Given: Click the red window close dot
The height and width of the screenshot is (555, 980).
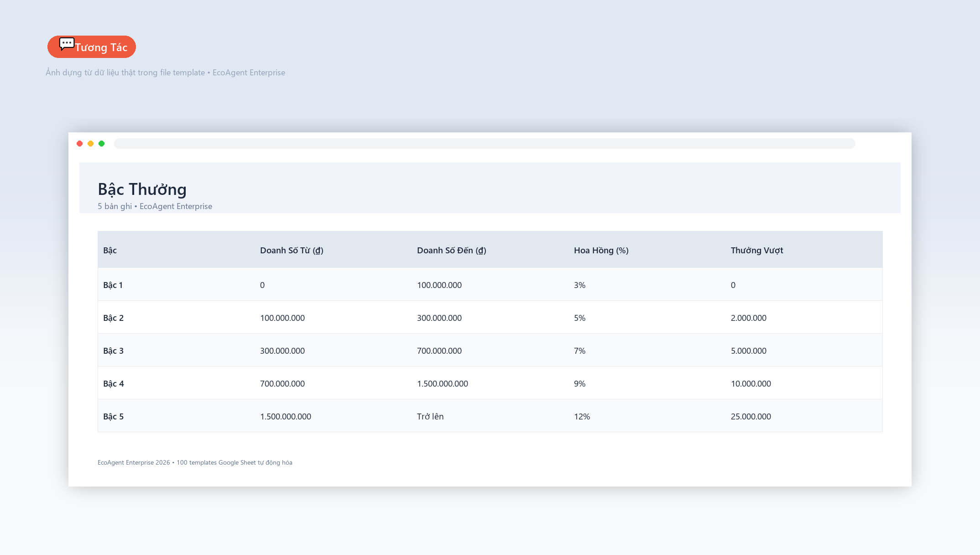Looking at the screenshot, I should coord(80,144).
